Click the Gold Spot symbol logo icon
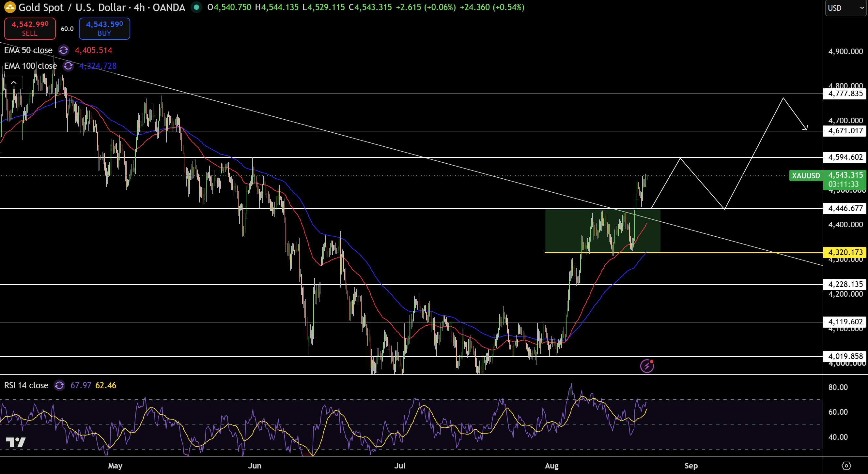The width and height of the screenshot is (868, 474). [10, 7]
